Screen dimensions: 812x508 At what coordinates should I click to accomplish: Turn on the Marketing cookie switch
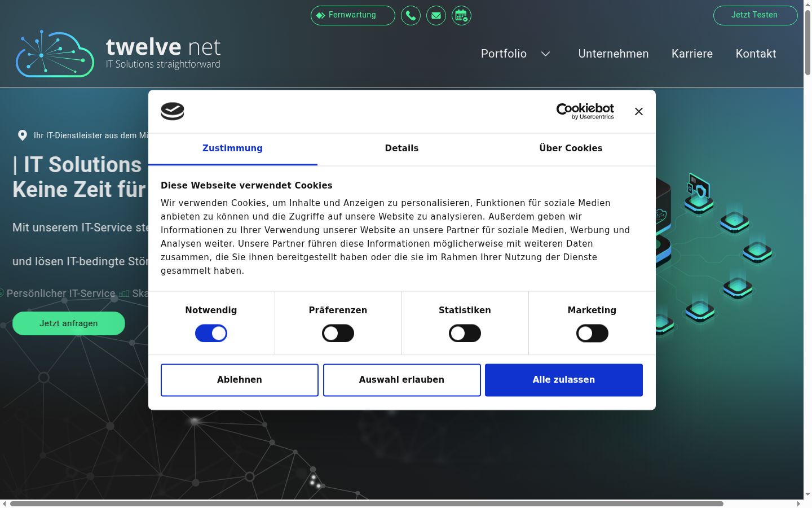(592, 334)
